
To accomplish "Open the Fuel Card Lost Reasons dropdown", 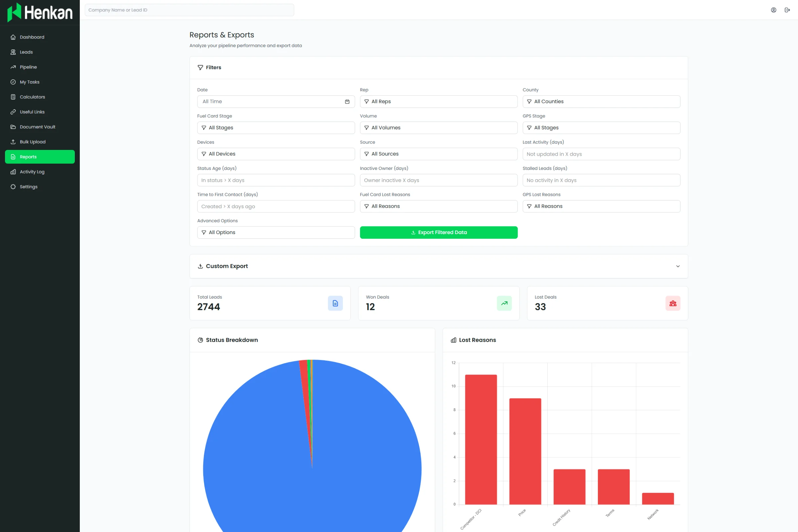I will tap(438, 206).
